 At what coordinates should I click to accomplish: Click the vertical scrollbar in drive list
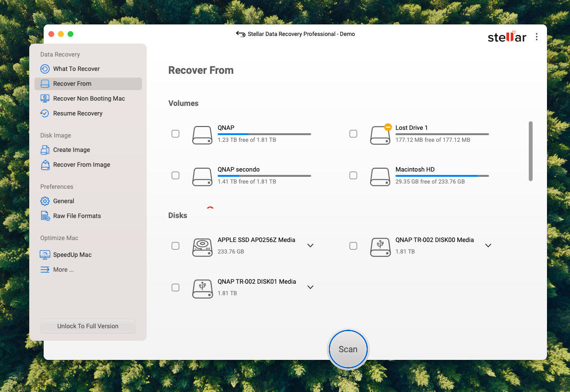point(530,151)
